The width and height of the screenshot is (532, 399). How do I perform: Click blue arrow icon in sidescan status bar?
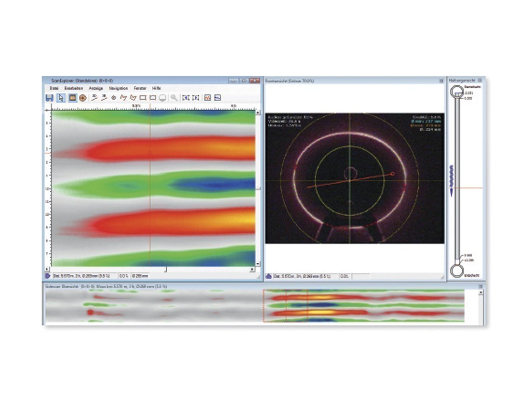tap(47, 276)
